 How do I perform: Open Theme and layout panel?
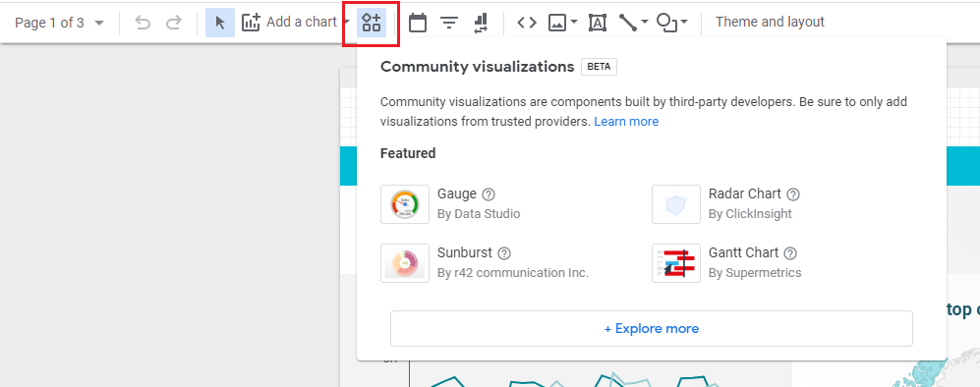[x=770, y=23]
